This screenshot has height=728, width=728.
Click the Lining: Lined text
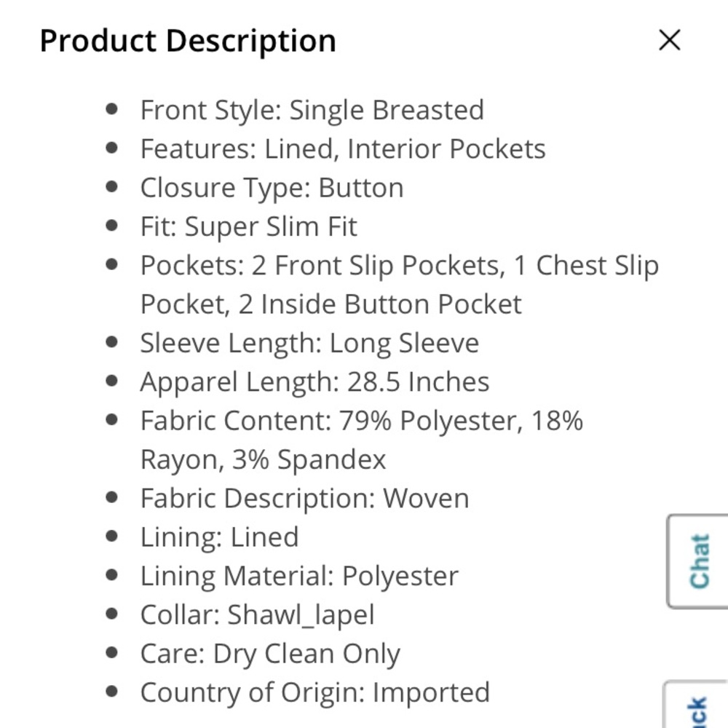(x=219, y=537)
